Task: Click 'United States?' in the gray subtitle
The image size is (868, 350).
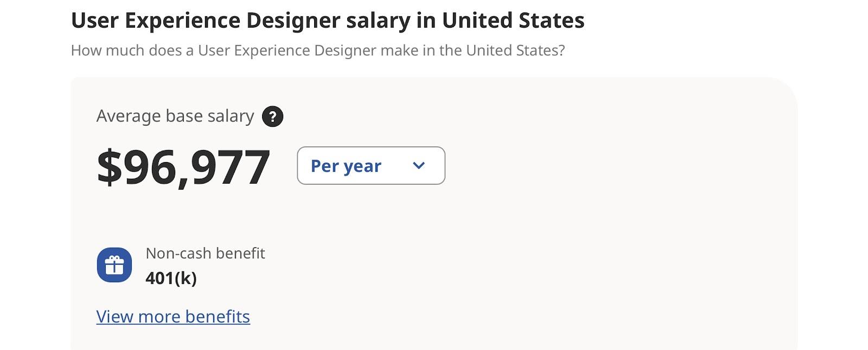Action: pos(515,50)
